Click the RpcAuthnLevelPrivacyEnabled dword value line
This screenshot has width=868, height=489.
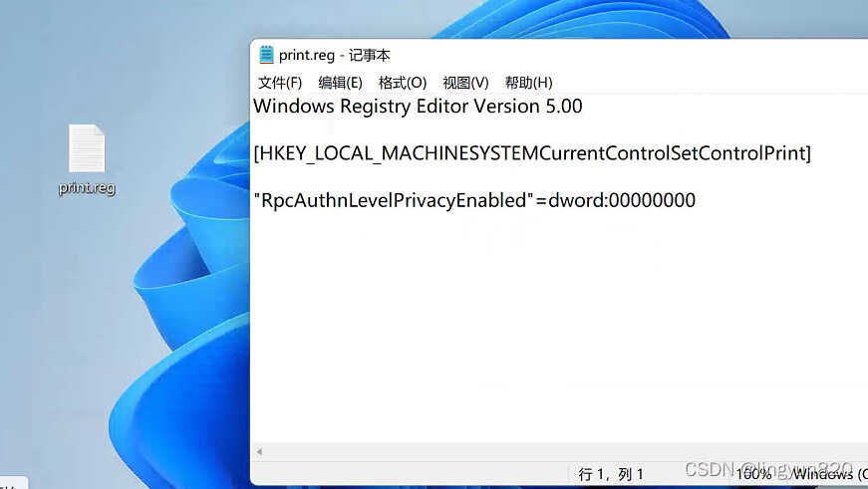click(474, 200)
